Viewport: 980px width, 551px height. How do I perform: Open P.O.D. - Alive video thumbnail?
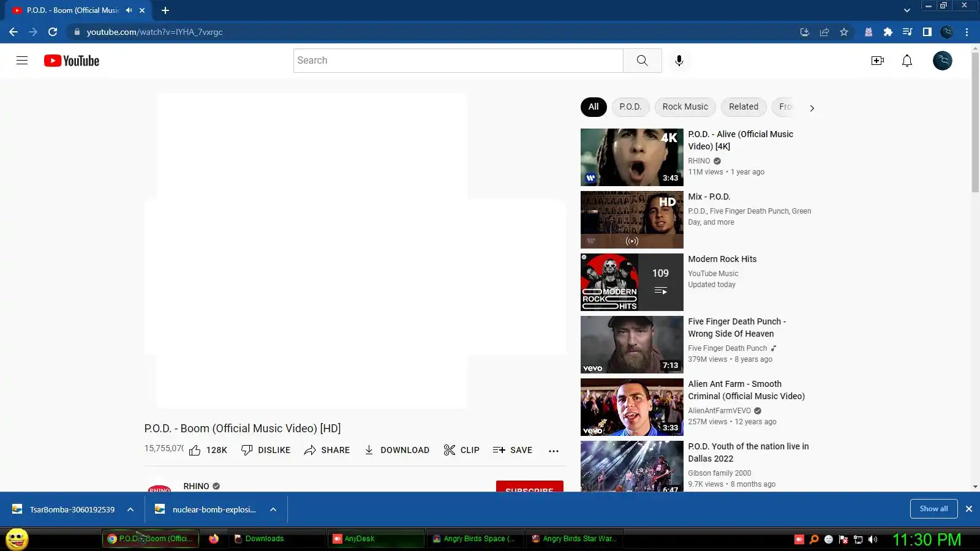pyautogui.click(x=632, y=157)
